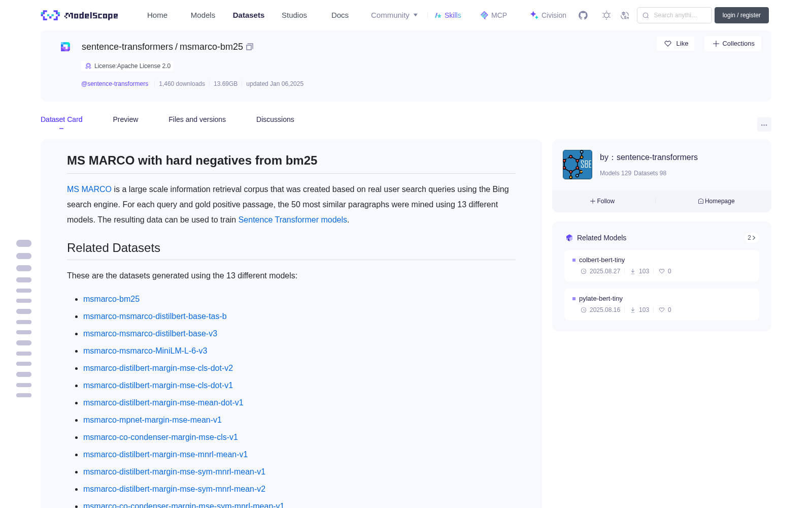
Task: Open the Discussions tab
Action: (x=275, y=119)
